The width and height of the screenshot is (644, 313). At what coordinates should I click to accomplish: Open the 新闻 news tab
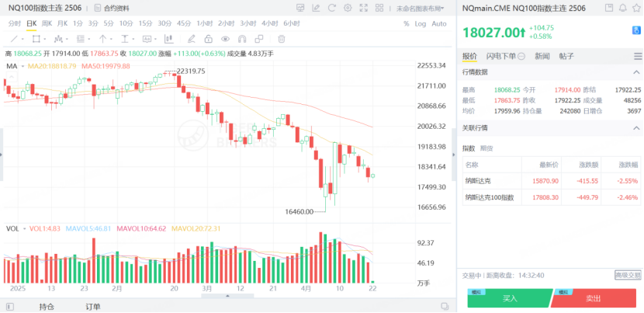(542, 57)
